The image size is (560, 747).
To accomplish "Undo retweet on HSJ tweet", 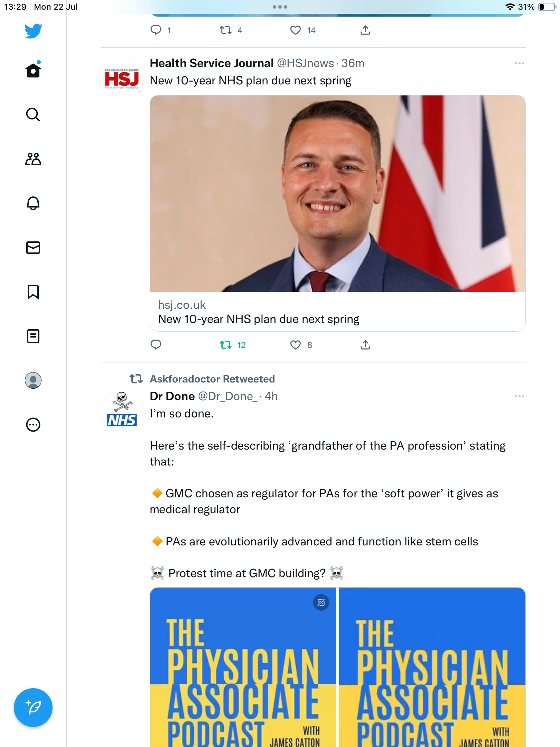I will pyautogui.click(x=226, y=345).
